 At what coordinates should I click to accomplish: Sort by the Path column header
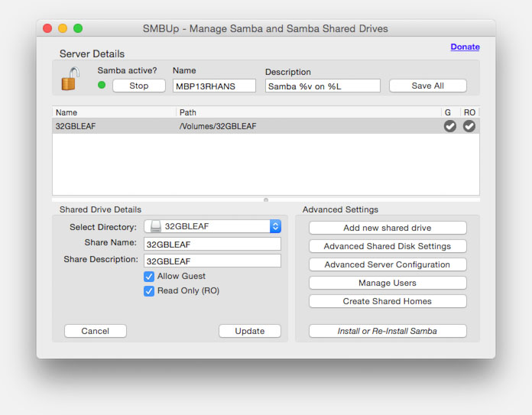coord(309,112)
